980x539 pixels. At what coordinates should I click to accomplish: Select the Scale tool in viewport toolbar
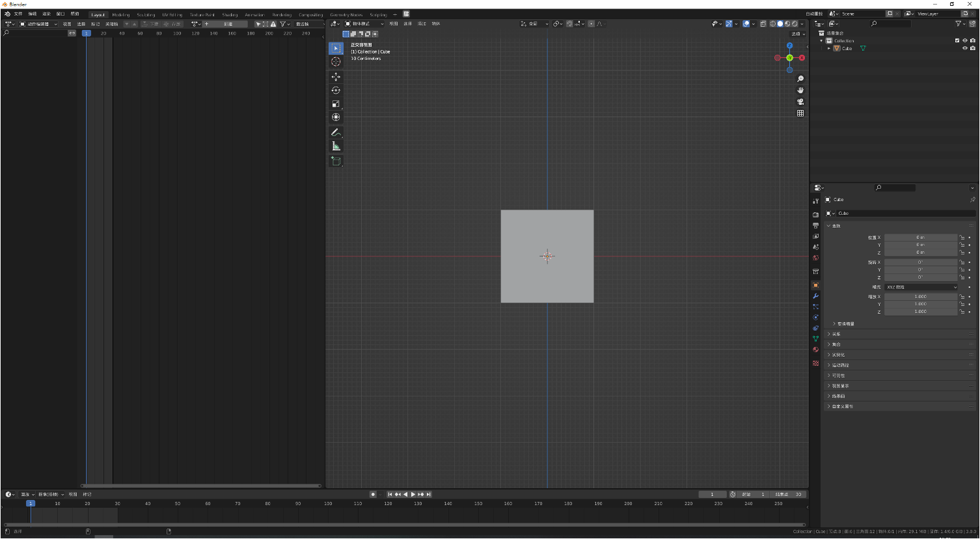tap(336, 104)
